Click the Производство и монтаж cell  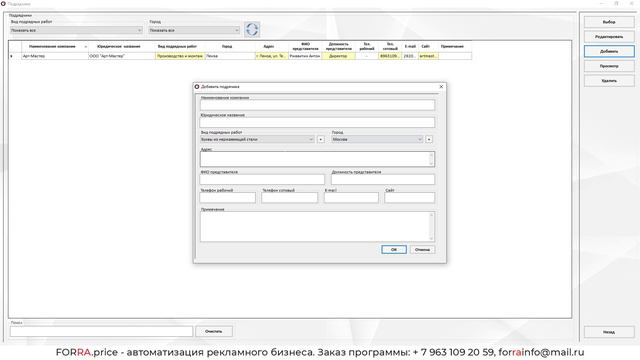coord(180,56)
